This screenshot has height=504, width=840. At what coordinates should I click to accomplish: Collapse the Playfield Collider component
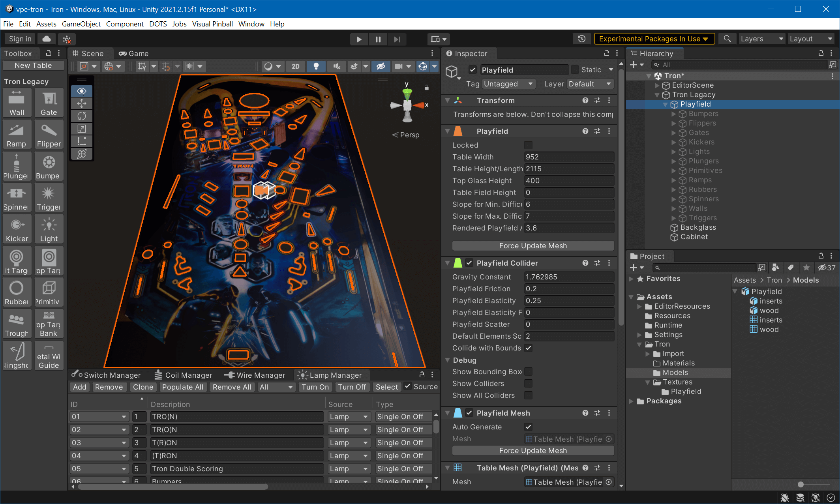tap(448, 263)
